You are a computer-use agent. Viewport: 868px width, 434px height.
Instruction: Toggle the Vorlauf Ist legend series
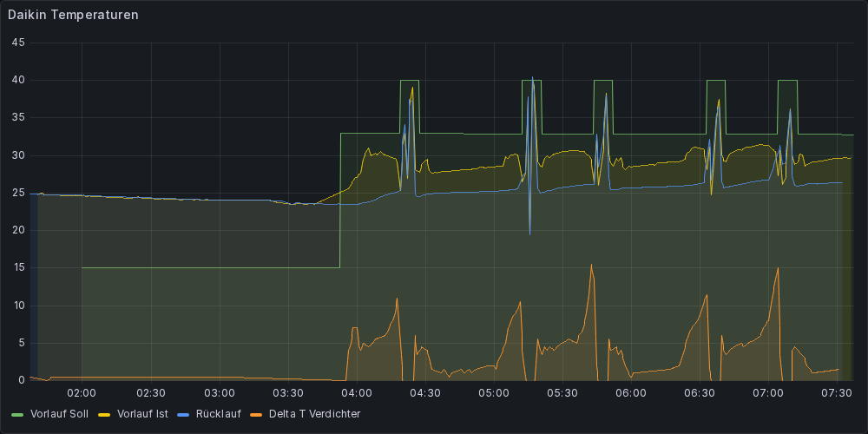pyautogui.click(x=142, y=413)
